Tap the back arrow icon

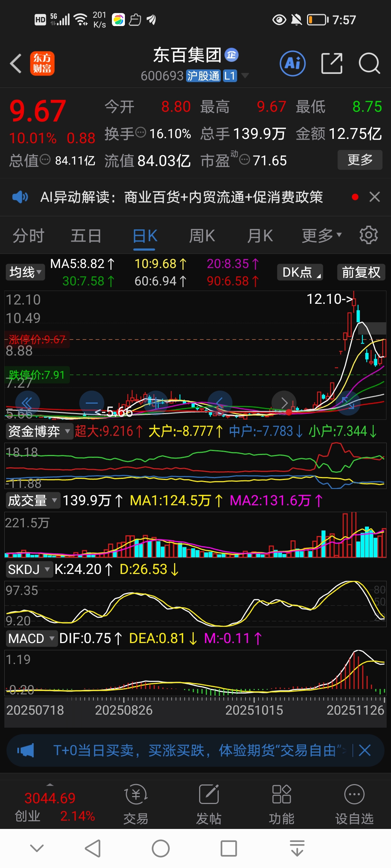point(16,64)
